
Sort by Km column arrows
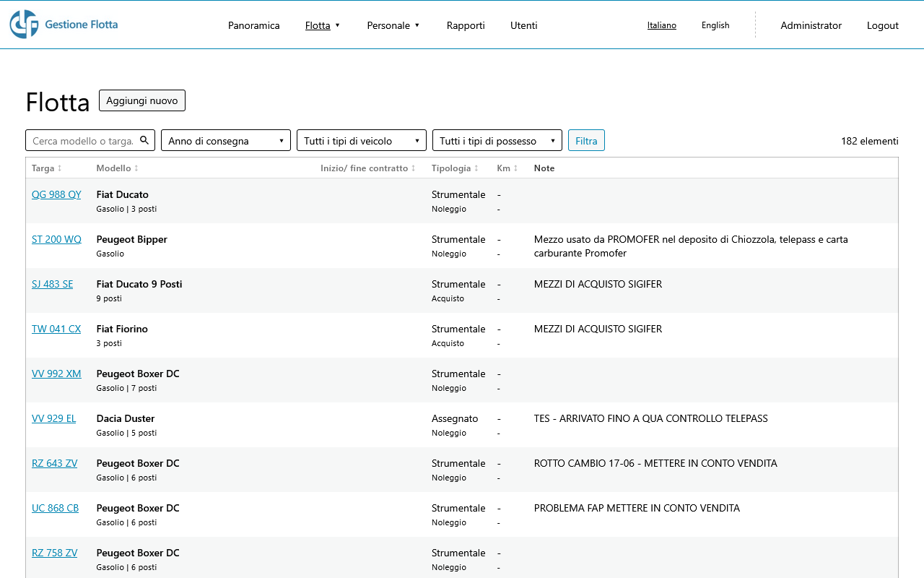click(x=516, y=168)
